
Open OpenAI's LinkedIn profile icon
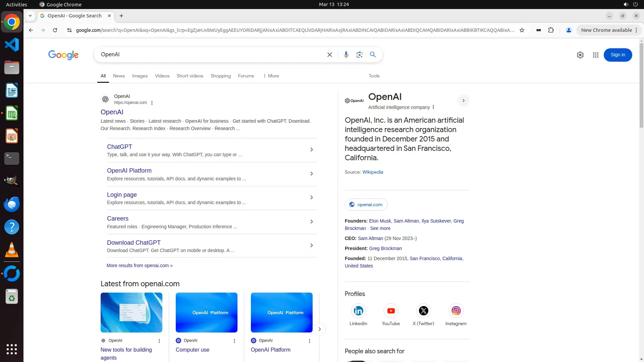tap(358, 311)
